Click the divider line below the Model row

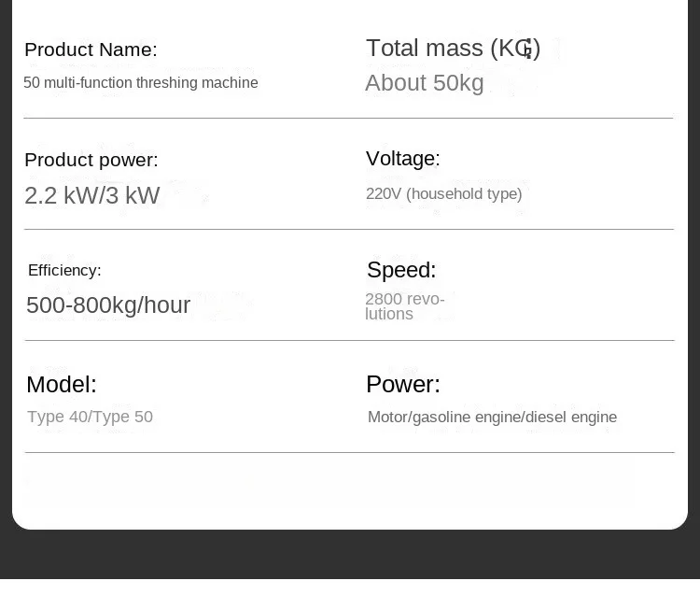pyautogui.click(x=348, y=453)
